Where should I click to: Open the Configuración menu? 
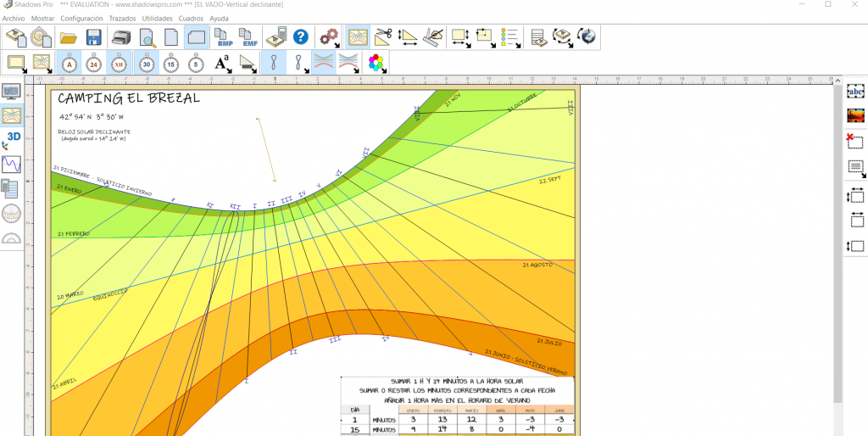tap(82, 18)
